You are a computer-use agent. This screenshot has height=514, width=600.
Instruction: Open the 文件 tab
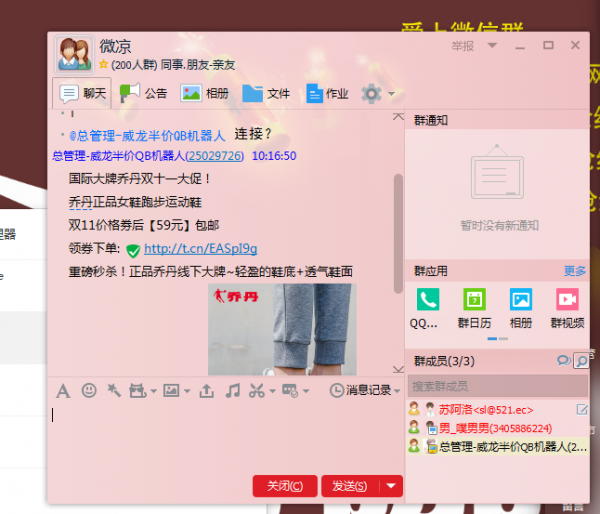point(266,93)
